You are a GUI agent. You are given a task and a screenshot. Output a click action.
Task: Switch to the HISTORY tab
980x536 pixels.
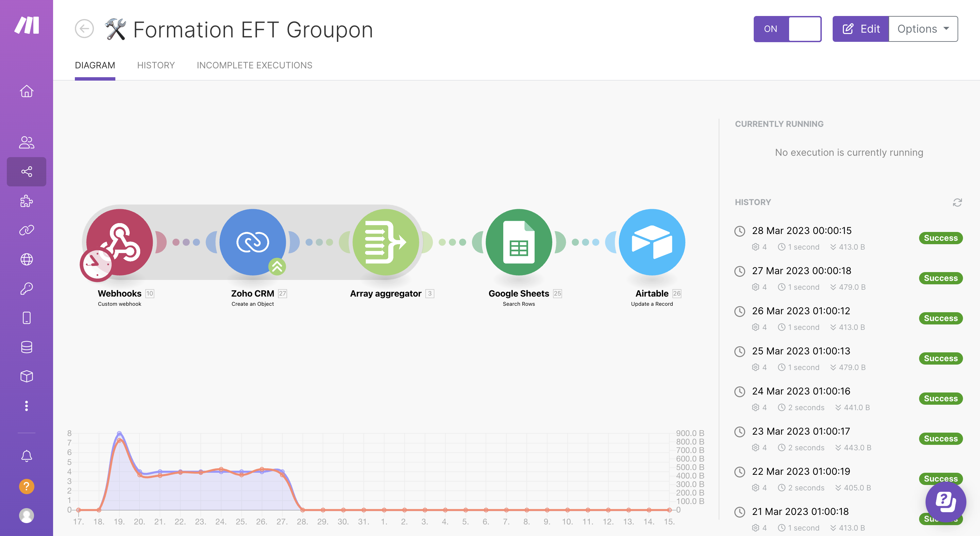[x=156, y=65]
